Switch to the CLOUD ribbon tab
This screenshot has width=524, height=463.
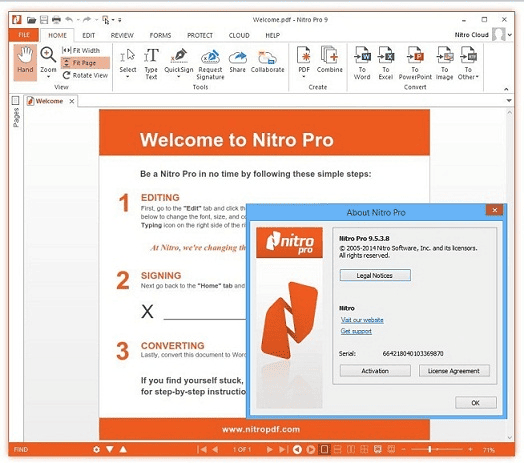[x=239, y=35]
